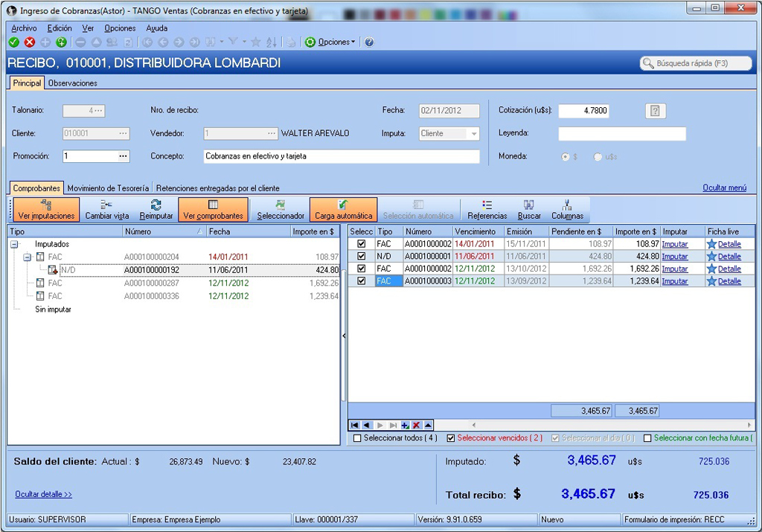Toggle the Carga automática button
This screenshot has width=762, height=532.
pyautogui.click(x=343, y=209)
